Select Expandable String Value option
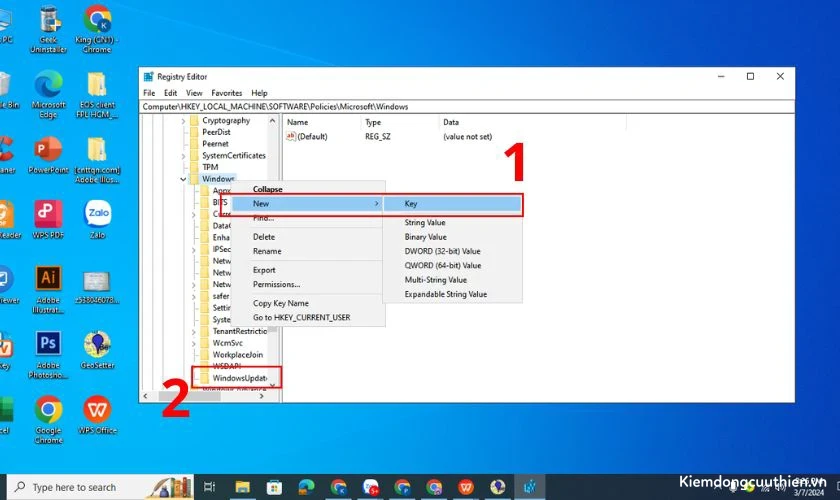 453,294
